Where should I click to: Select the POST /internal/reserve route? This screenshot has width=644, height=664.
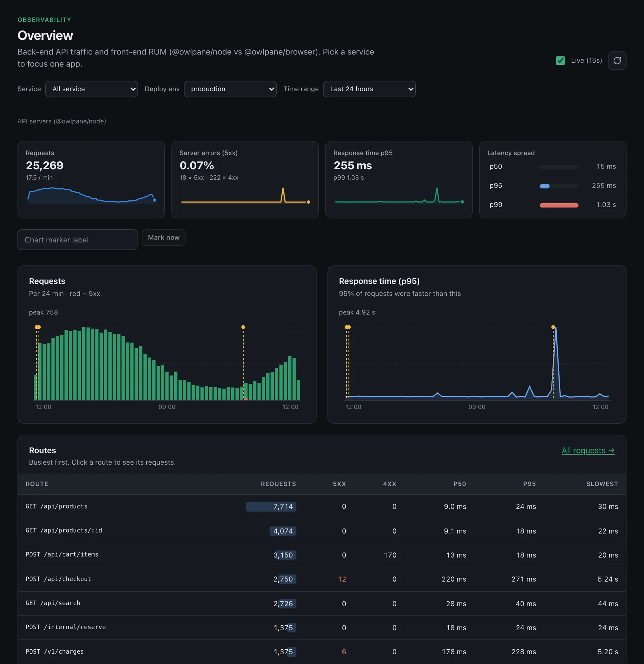322,627
